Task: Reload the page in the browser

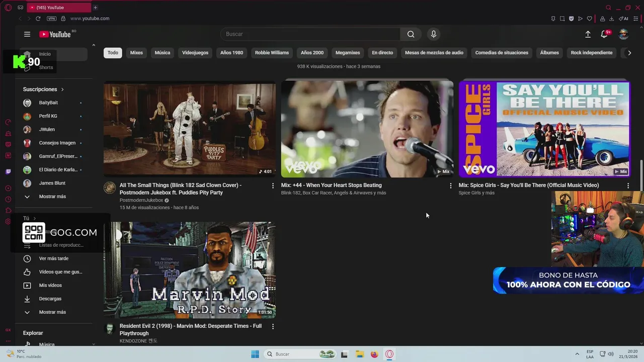Action: point(38,19)
